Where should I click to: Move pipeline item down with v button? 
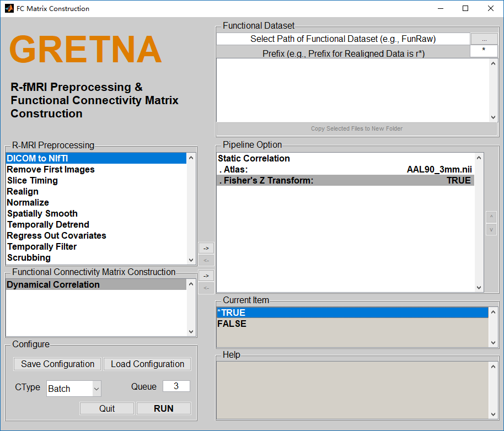pos(491,230)
